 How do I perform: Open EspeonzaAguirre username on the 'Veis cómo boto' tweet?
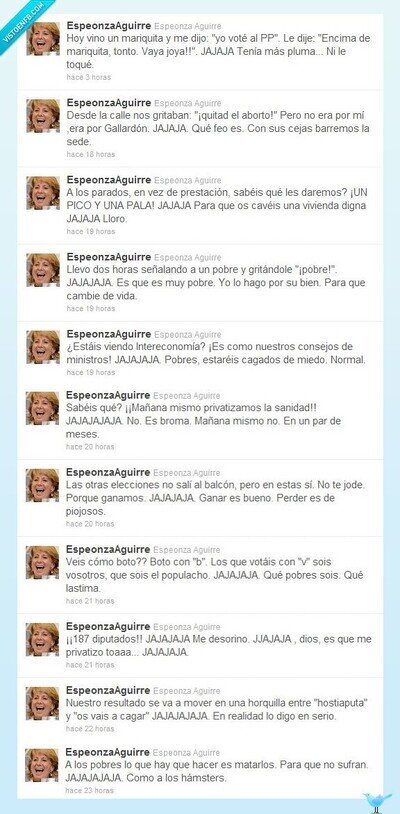click(x=108, y=549)
